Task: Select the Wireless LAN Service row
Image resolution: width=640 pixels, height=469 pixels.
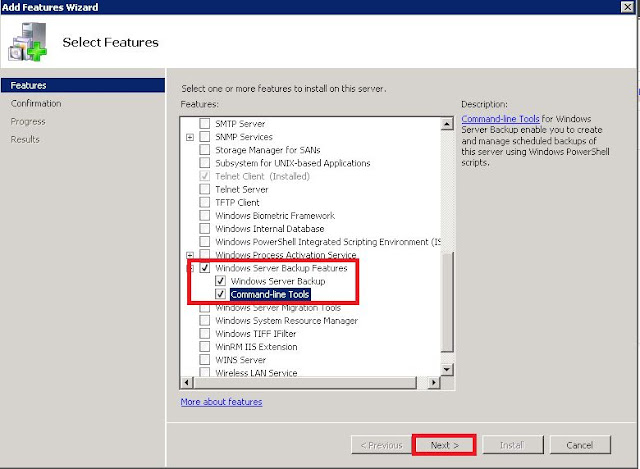Action: pyautogui.click(x=256, y=373)
